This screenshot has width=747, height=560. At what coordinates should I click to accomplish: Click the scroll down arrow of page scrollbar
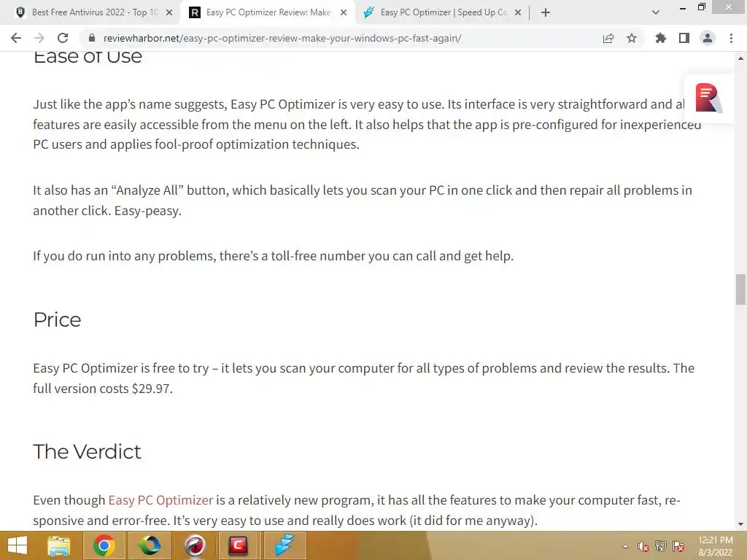coord(740,524)
